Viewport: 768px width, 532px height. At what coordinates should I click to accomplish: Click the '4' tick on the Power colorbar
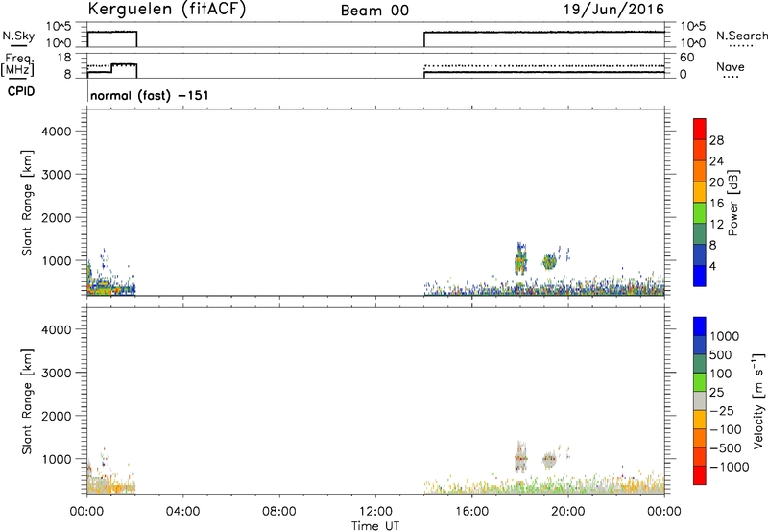pyautogui.click(x=712, y=266)
